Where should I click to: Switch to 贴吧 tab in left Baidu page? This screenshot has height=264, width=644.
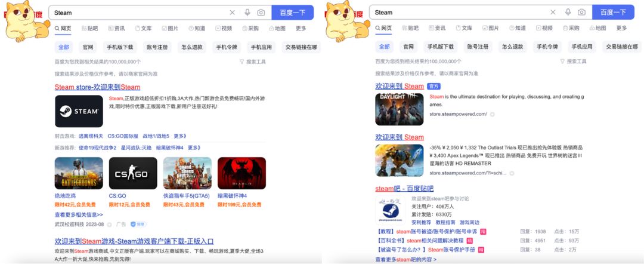pyautogui.click(x=89, y=29)
